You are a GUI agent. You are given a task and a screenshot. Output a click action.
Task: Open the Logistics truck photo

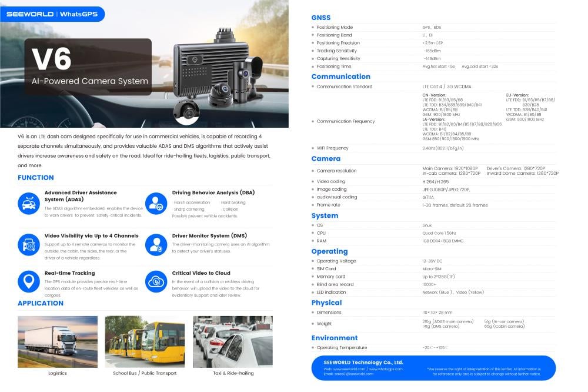(58, 342)
